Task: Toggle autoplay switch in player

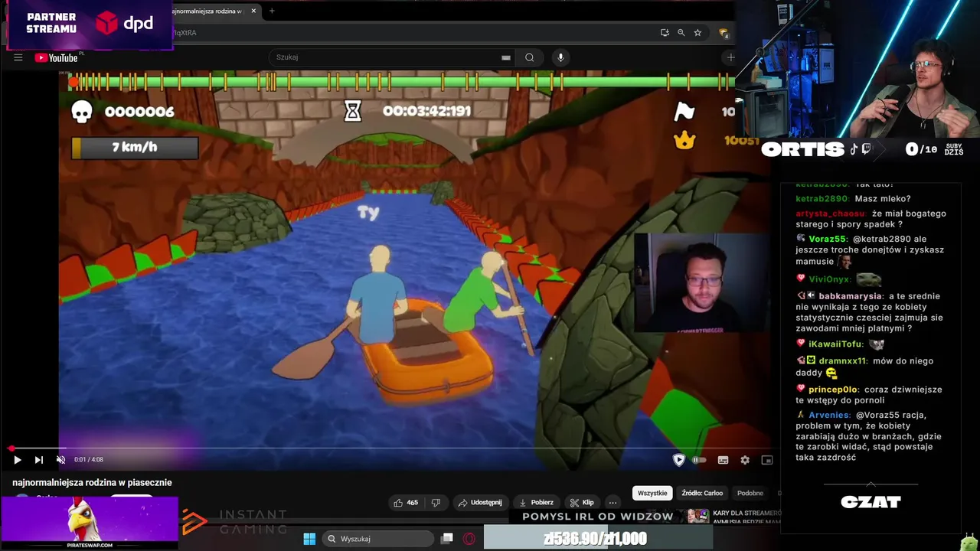Action: [x=699, y=460]
